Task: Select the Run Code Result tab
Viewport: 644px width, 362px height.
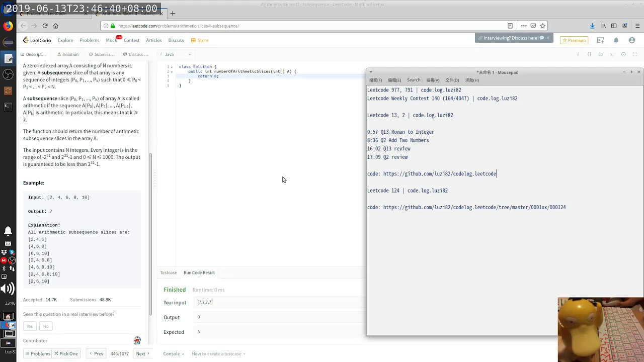Action: pos(199,273)
